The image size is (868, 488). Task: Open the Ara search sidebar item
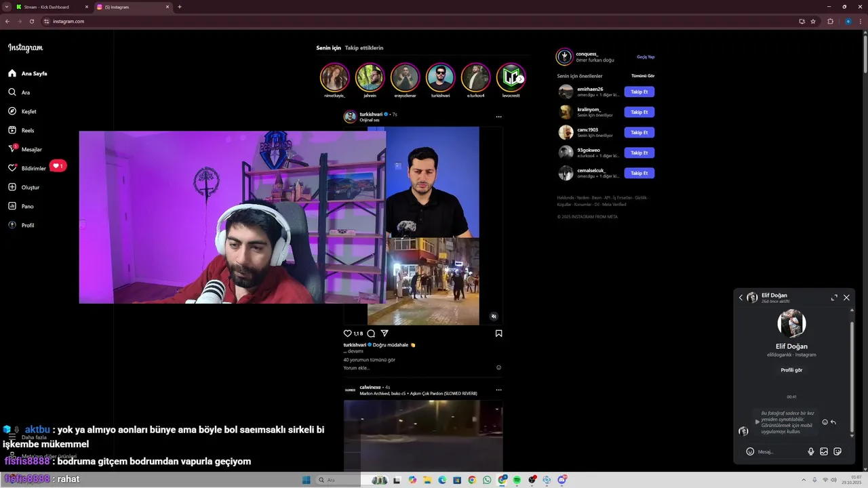coord(19,92)
